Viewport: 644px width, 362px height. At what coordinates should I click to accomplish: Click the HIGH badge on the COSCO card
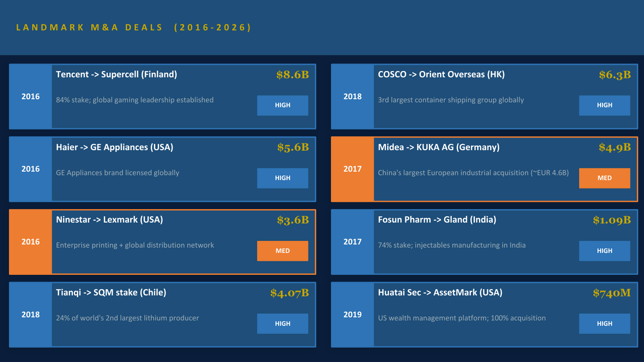pos(605,105)
